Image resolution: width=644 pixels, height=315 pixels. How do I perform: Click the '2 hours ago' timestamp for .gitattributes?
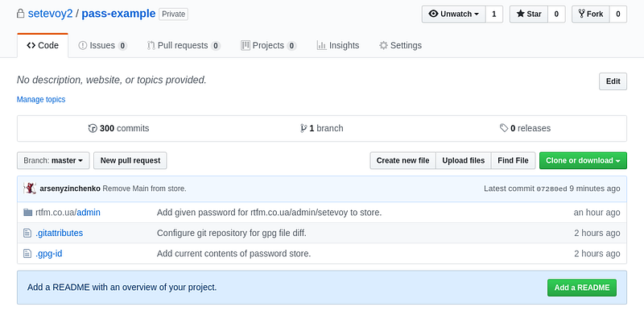point(597,233)
